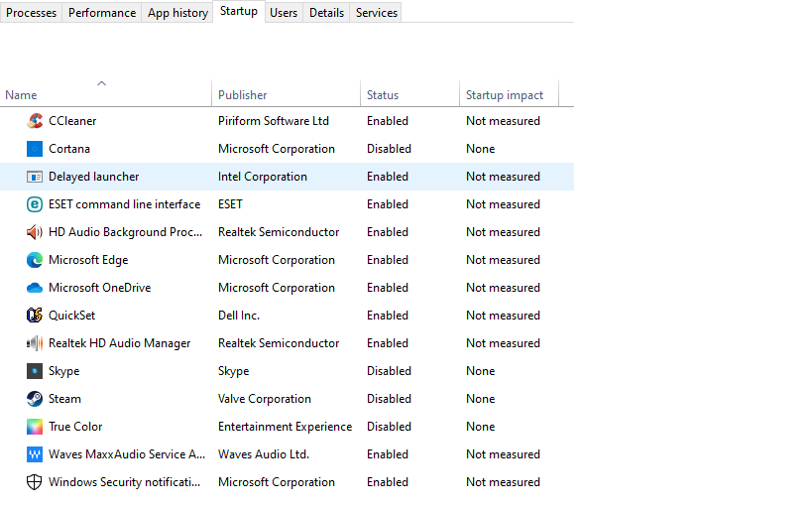This screenshot has width=812, height=510.
Task: Click the CCleaner app icon
Action: click(35, 121)
